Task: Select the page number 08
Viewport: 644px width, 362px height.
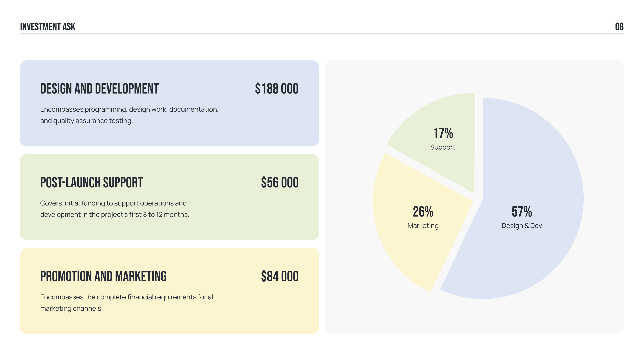Action: 619,27
